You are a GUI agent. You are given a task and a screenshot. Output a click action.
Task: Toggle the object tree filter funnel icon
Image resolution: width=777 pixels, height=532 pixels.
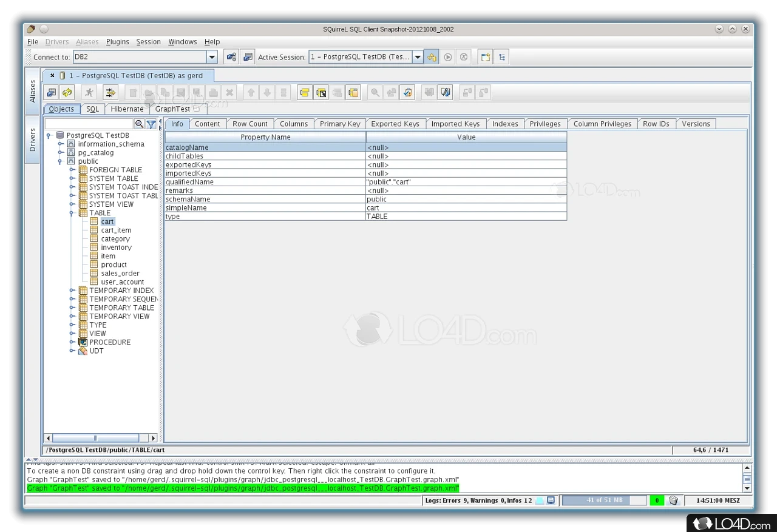pos(151,124)
